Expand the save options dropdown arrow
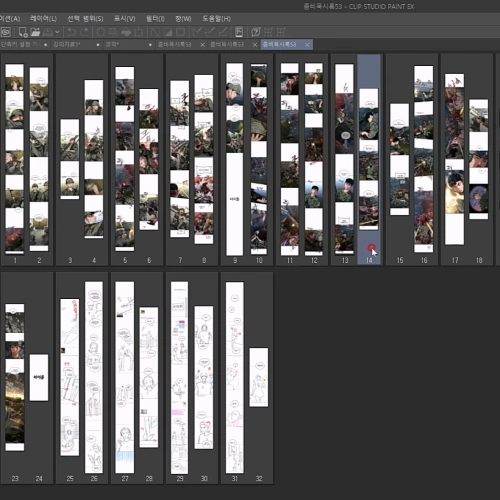500x500 pixels. [57, 32]
